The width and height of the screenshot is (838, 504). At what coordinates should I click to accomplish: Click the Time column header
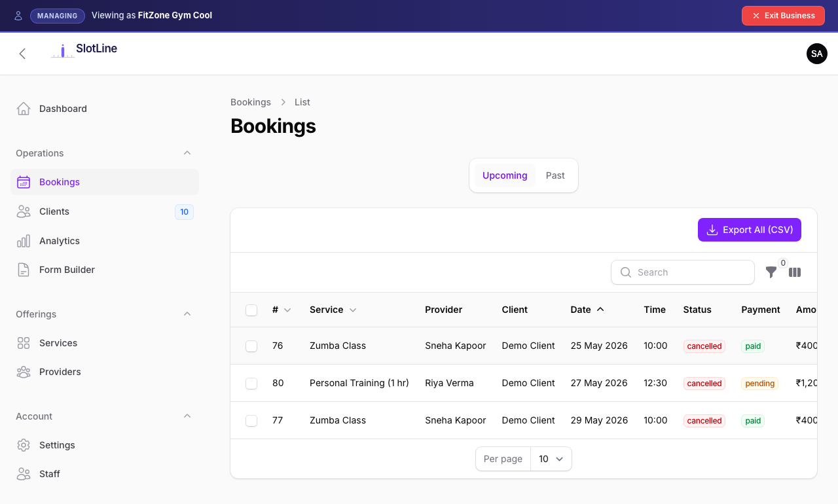655,310
